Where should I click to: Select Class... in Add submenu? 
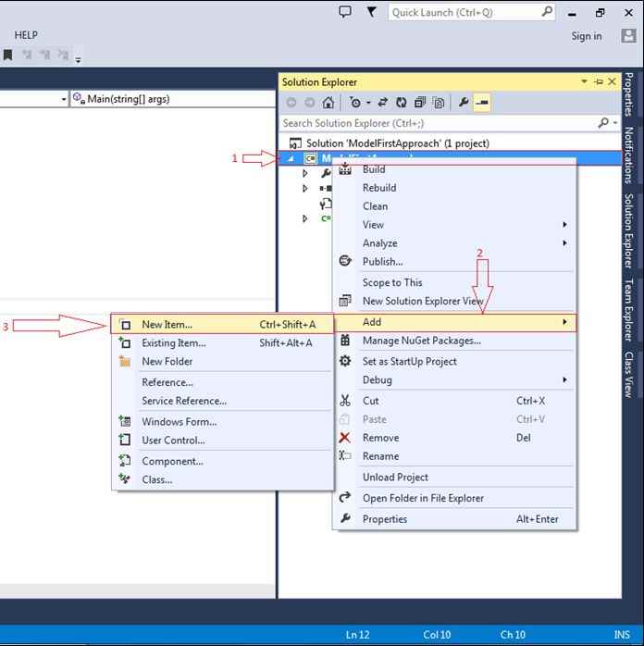pyautogui.click(x=222, y=480)
